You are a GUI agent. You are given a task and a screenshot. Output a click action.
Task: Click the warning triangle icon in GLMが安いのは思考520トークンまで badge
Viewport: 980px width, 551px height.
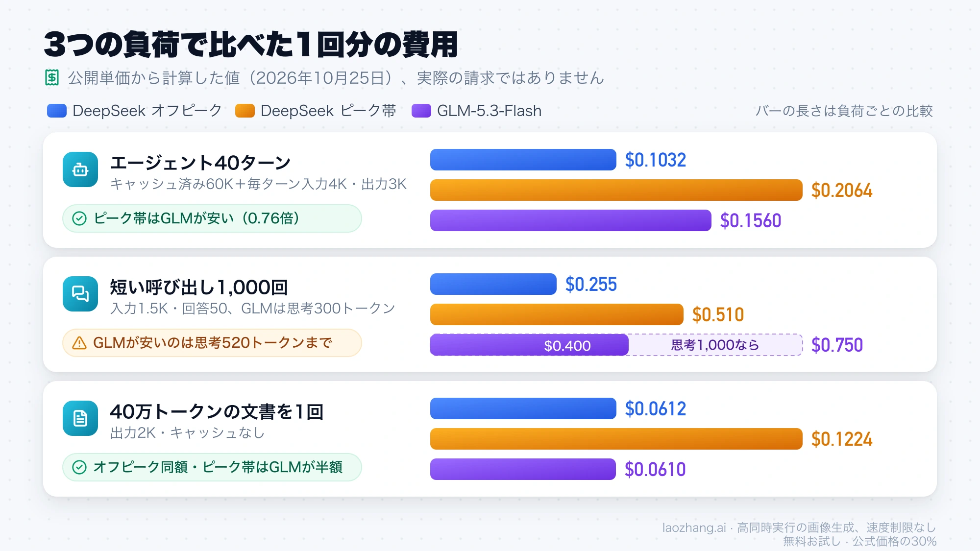click(x=79, y=343)
